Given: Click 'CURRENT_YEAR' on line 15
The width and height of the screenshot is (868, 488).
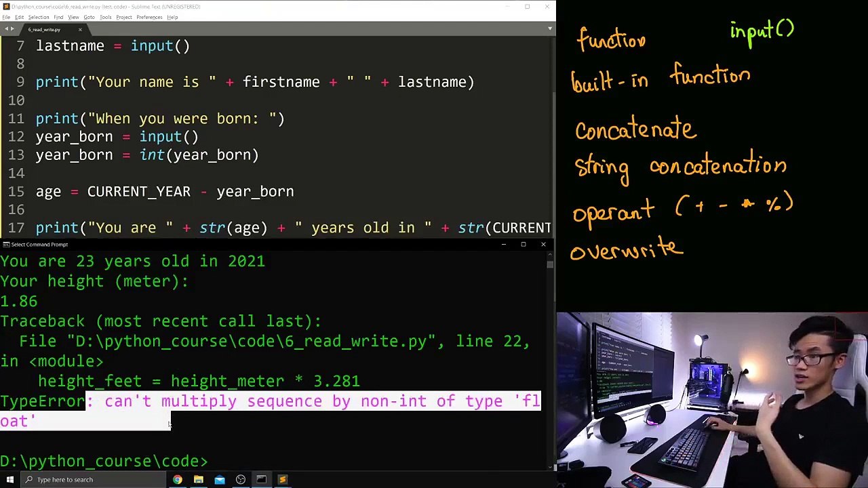Looking at the screenshot, I should (138, 192).
